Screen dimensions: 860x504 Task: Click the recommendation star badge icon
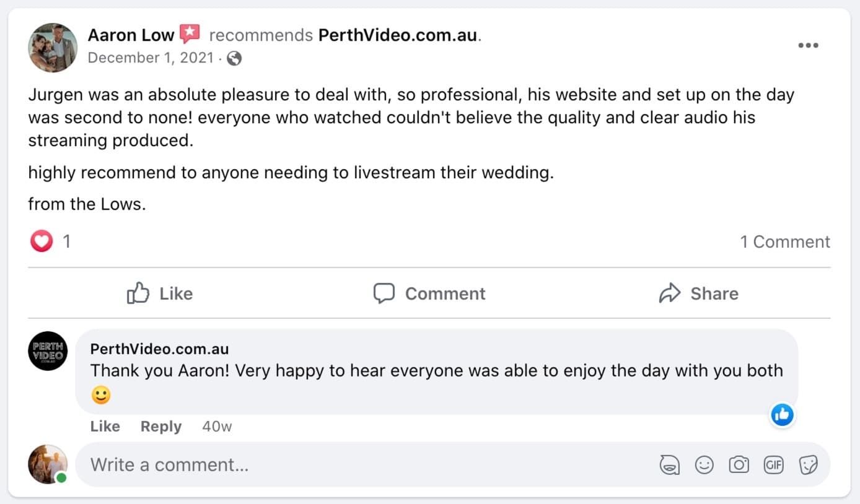(x=189, y=34)
